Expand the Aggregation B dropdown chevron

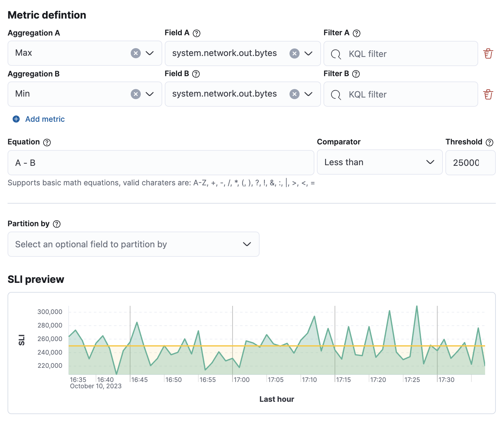coord(150,94)
